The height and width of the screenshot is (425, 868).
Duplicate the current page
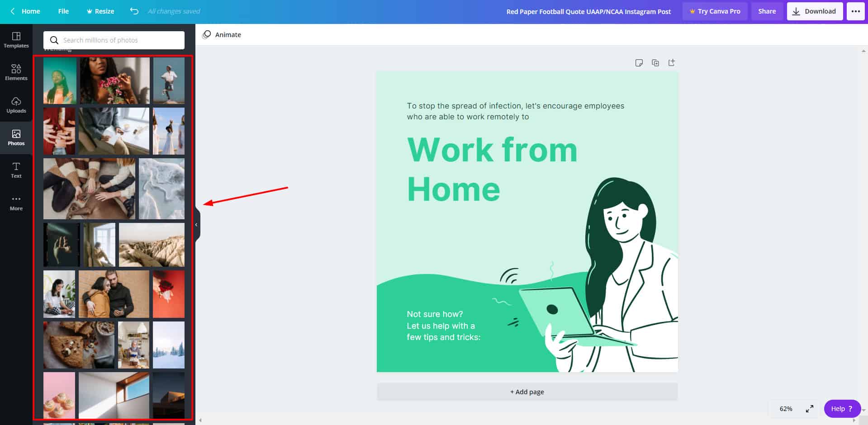(655, 63)
